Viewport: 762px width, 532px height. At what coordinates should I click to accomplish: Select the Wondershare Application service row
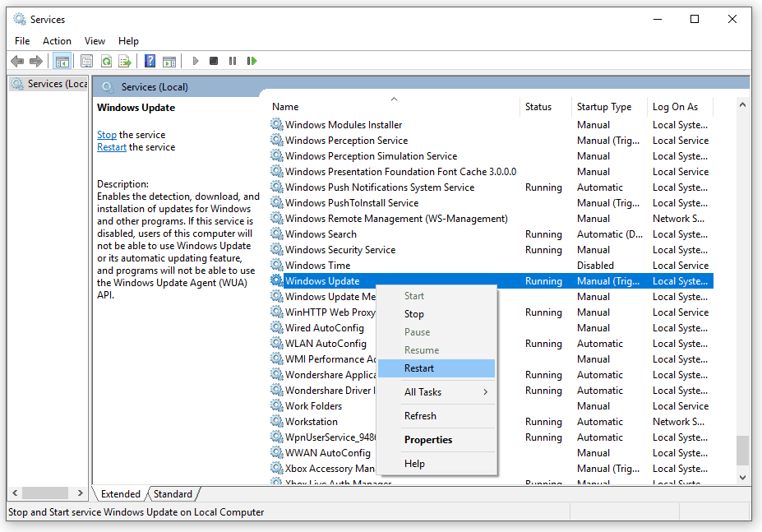[491, 374]
